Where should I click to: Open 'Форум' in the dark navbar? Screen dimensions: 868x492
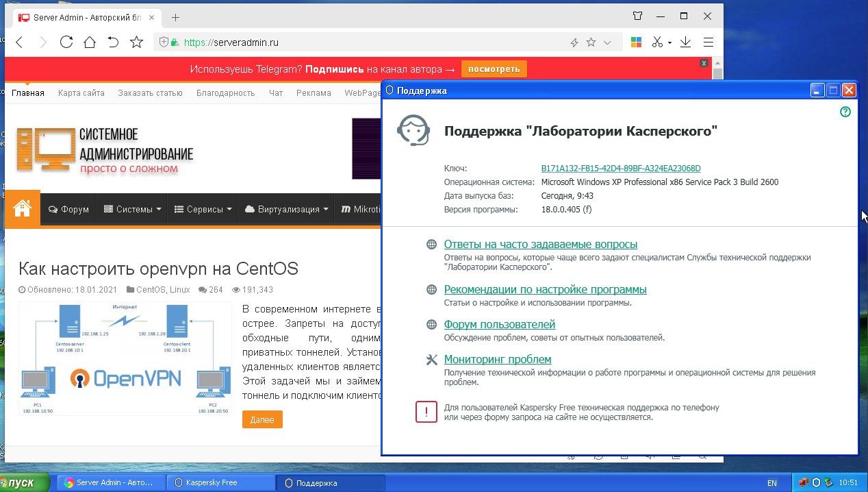68,209
